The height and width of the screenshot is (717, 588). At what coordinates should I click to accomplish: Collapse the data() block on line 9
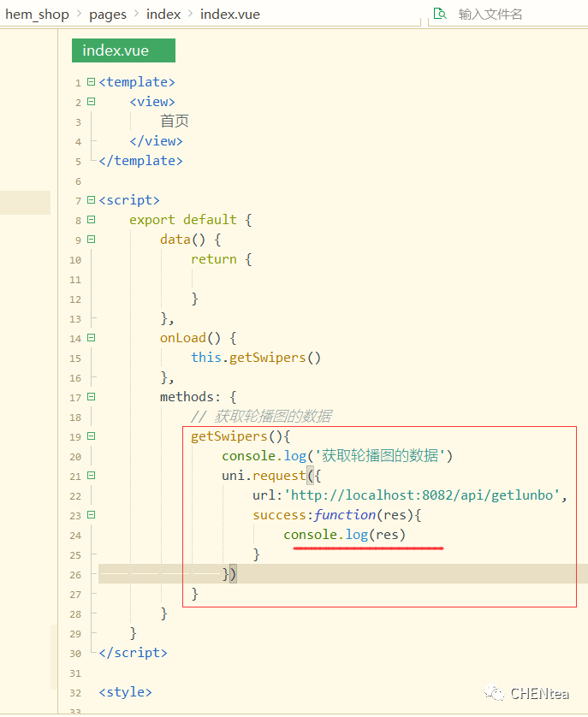(91, 240)
